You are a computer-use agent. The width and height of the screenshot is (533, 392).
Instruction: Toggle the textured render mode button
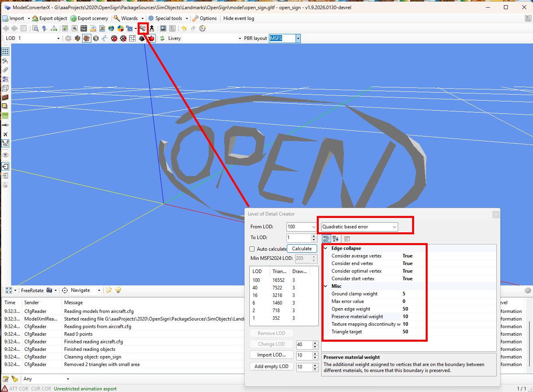tap(87, 38)
